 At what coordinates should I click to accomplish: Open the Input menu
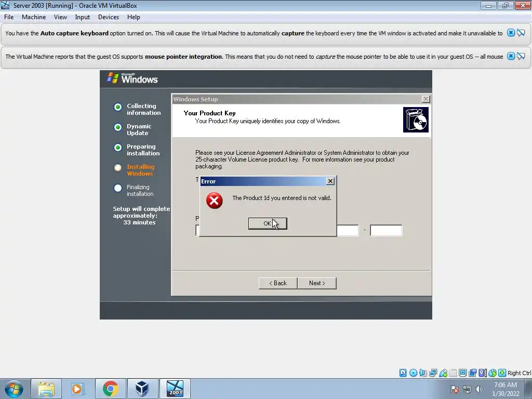82,17
